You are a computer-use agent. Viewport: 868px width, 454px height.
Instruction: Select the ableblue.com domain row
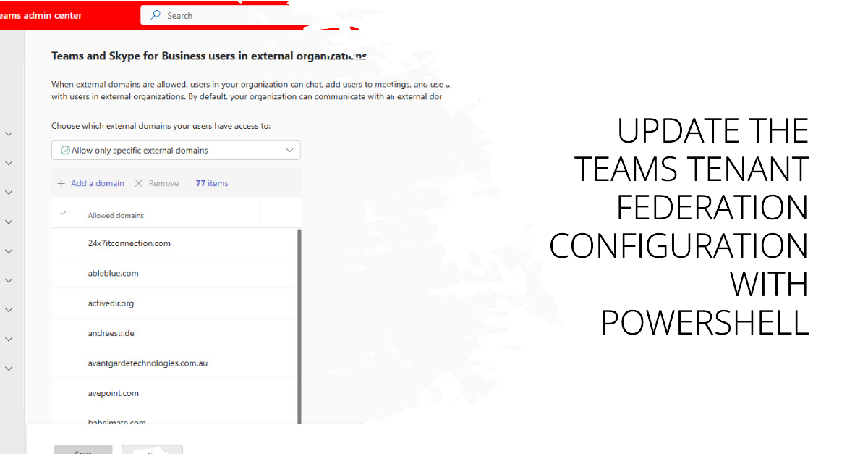click(x=174, y=274)
